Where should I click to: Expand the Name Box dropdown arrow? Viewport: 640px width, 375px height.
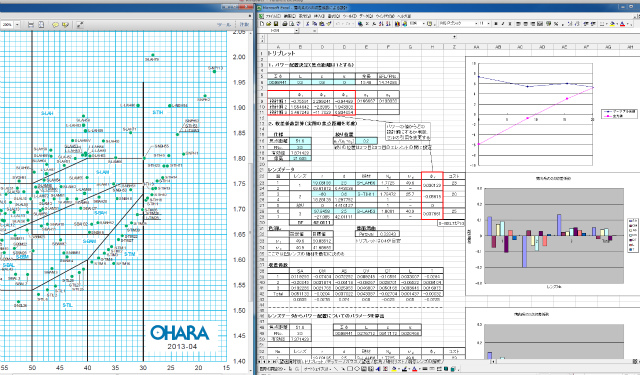point(297,31)
